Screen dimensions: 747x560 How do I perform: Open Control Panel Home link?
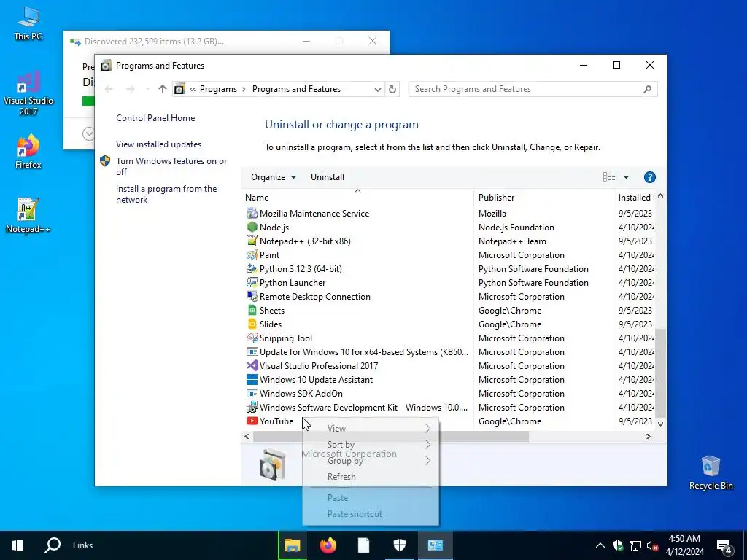click(155, 118)
